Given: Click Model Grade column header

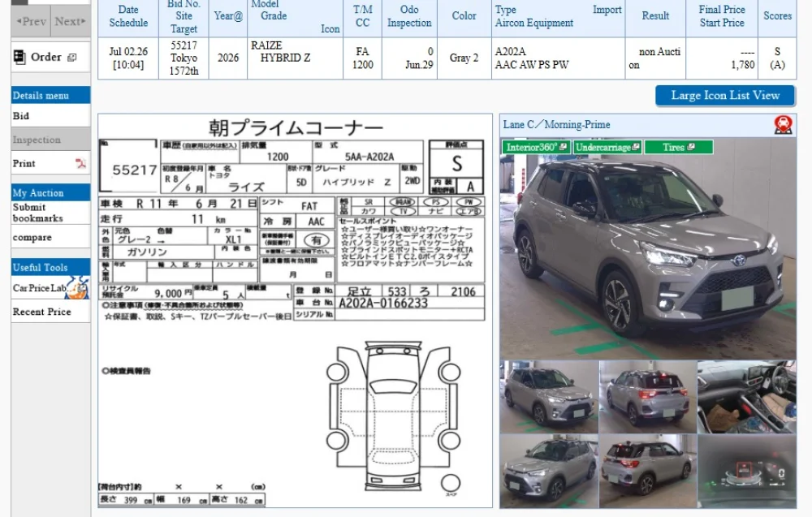Looking at the screenshot, I should click(296, 16).
